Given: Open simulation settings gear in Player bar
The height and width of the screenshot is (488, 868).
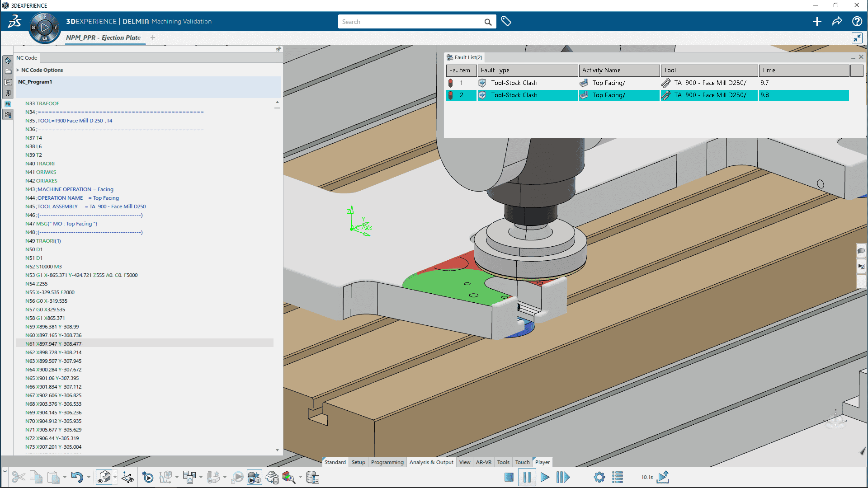Looking at the screenshot, I should pyautogui.click(x=599, y=477).
